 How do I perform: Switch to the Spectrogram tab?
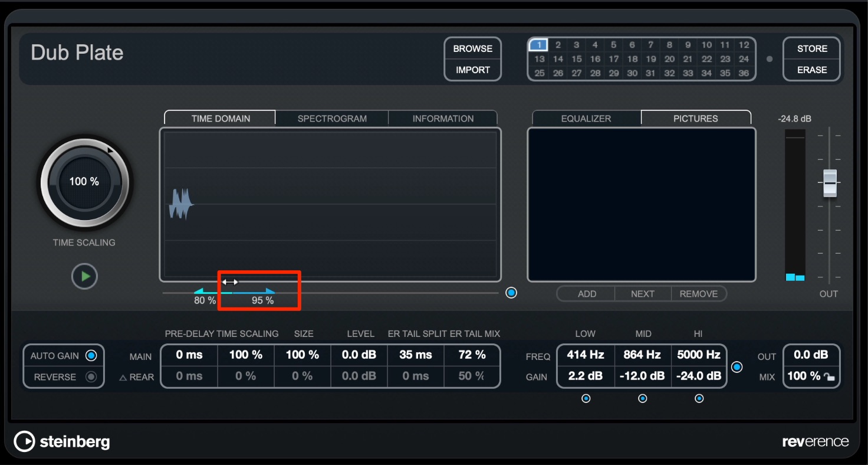[332, 119]
